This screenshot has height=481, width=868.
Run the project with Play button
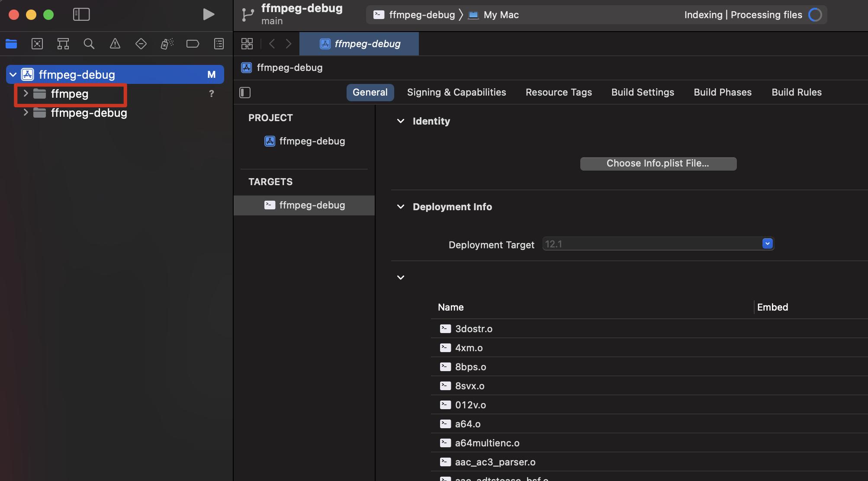point(209,14)
